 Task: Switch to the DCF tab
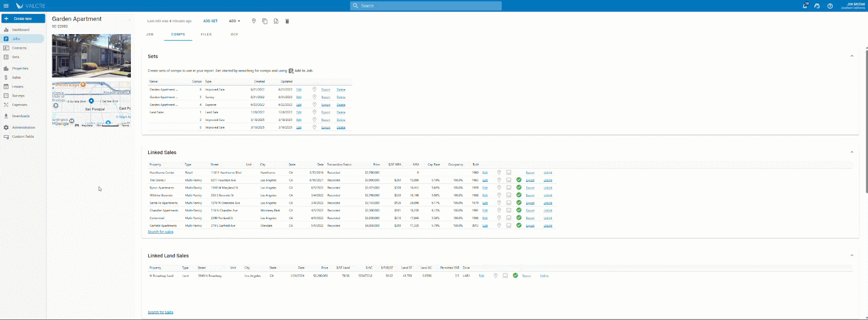[234, 34]
